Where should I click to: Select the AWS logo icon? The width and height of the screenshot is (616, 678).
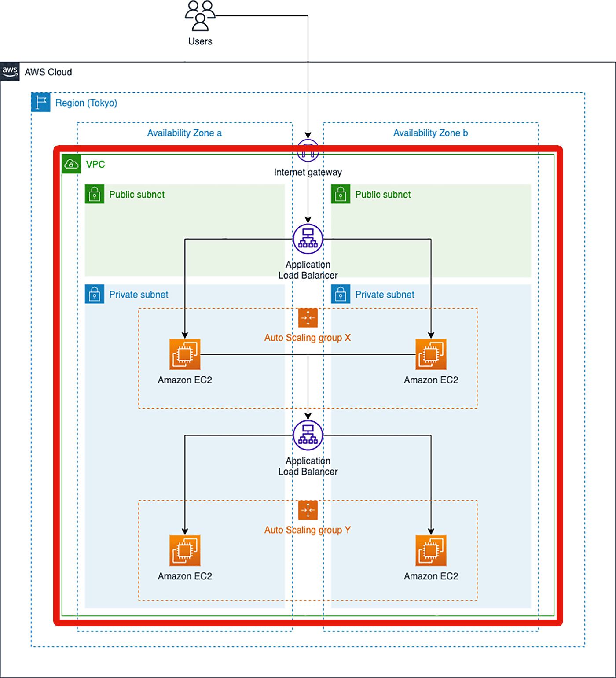point(10,72)
